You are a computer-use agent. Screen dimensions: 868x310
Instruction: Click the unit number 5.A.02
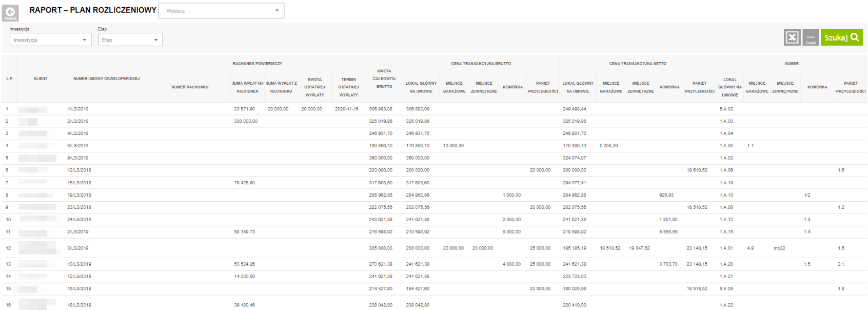click(x=726, y=109)
